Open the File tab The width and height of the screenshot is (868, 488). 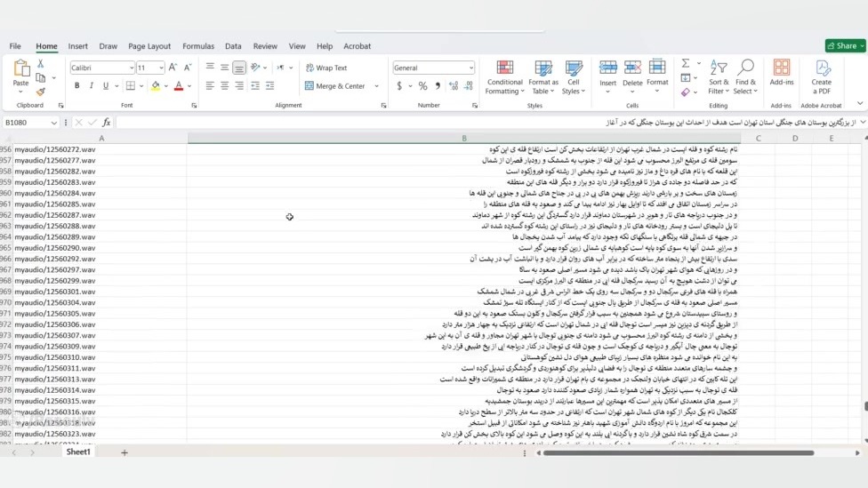(15, 46)
